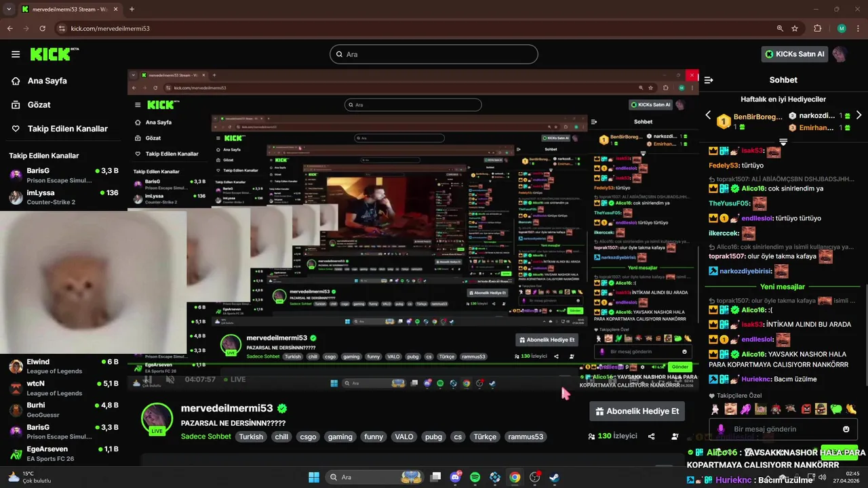Viewport: 868px width, 488px height.
Task: Select top gifter BenBirBoreg... in leaderboard
Action: (x=750, y=121)
